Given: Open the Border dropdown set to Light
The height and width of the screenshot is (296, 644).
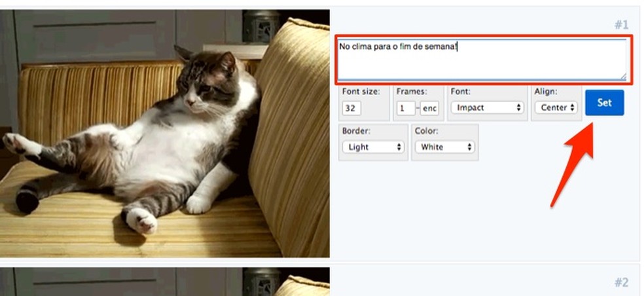Looking at the screenshot, I should [373, 147].
